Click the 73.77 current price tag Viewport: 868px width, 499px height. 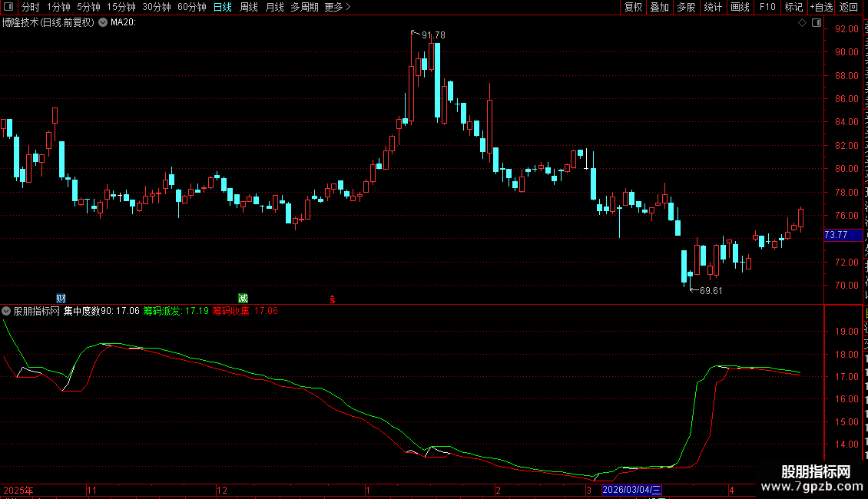(843, 235)
